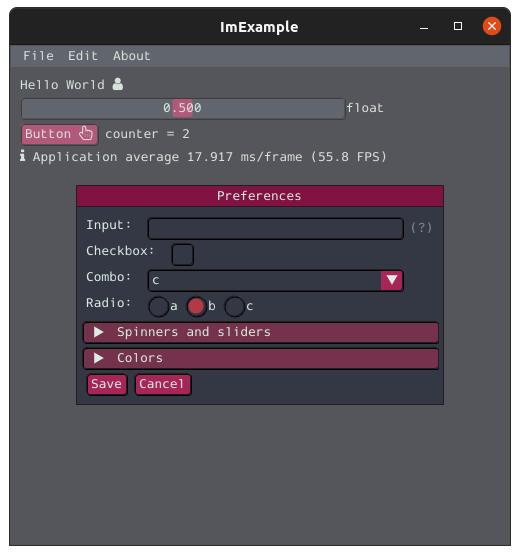Screen dimensions: 520x555
Task: Click the Input text field in Preferences
Action: tap(275, 228)
